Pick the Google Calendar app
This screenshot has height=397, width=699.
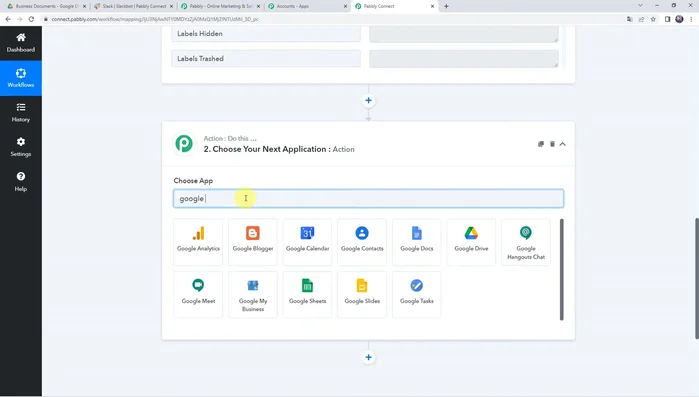coord(307,242)
